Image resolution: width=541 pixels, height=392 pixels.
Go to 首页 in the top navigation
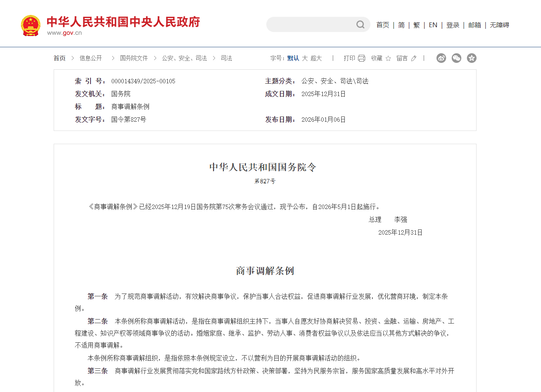[382, 25]
